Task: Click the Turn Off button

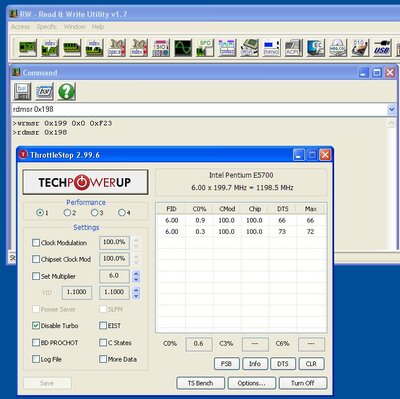Action: tap(303, 383)
